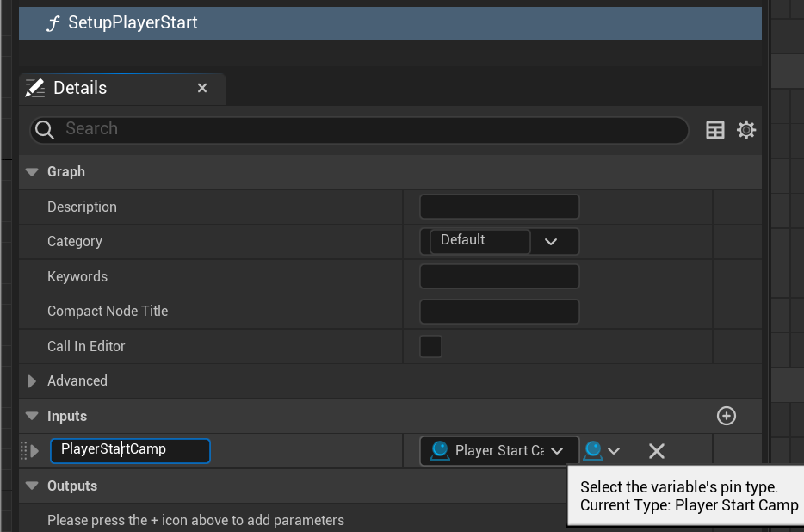804x532 pixels.
Task: Click the drag handle of PlayerStartCamp row
Action: tap(24, 451)
